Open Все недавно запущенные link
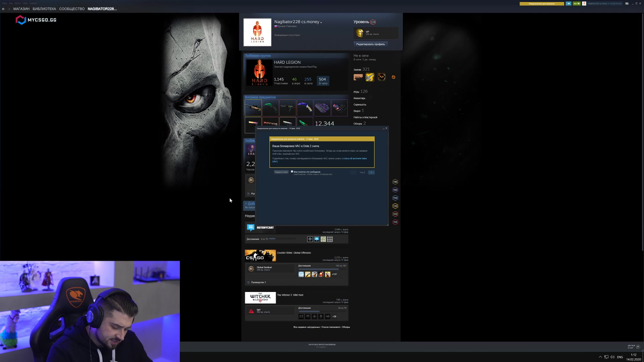Screen dimensions: 644x362 306,327
